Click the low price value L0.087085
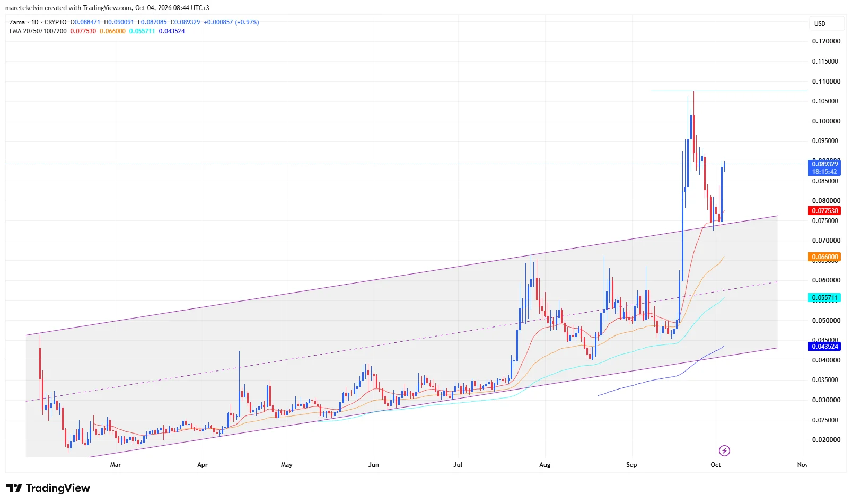 (152, 22)
